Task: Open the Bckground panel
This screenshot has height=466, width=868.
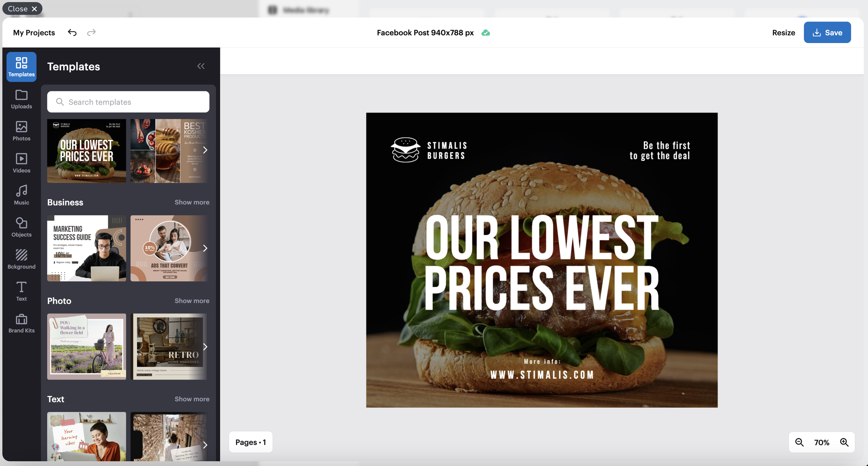Action: (21, 259)
